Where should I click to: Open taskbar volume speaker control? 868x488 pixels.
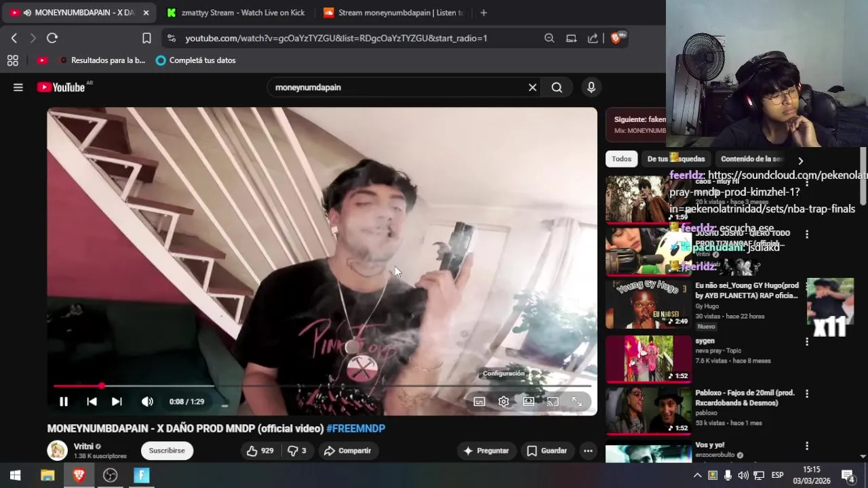(x=743, y=475)
